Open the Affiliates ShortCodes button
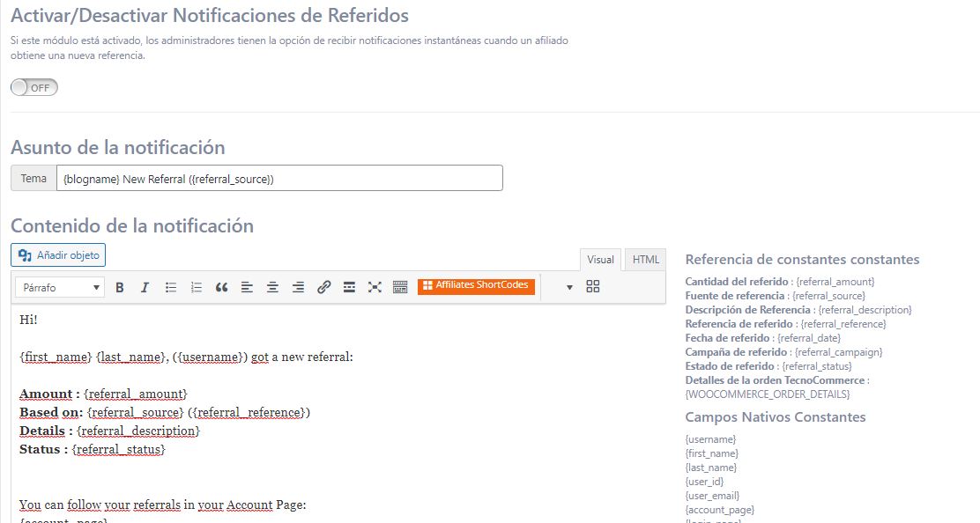Image resolution: width=980 pixels, height=523 pixels. point(476,285)
